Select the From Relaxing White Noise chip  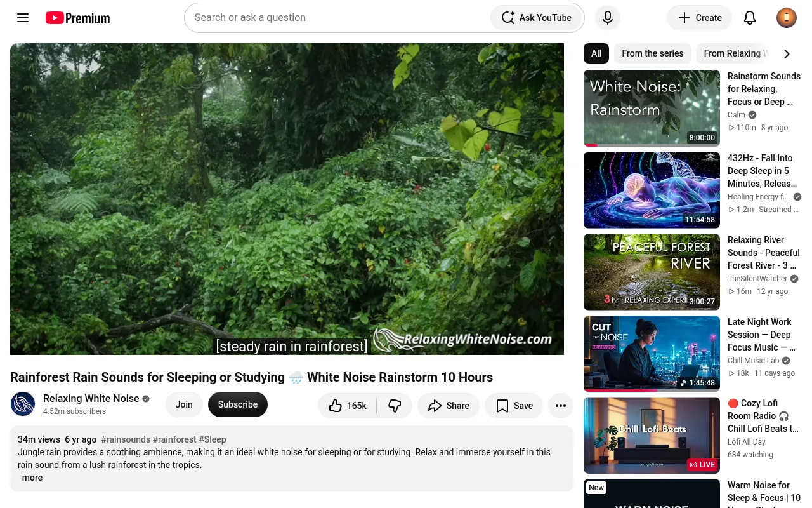(x=735, y=53)
